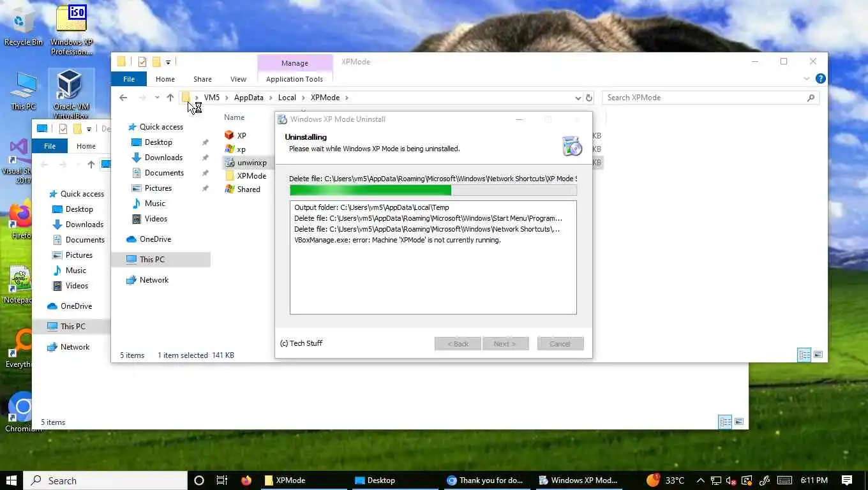The image size is (868, 490).
Task: Open Cortana circle on taskbar
Action: click(198, 480)
